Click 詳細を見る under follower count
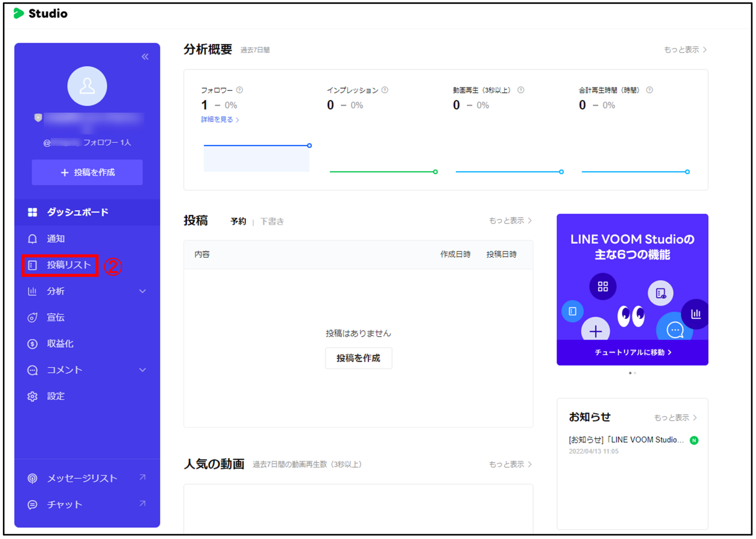 click(220, 120)
